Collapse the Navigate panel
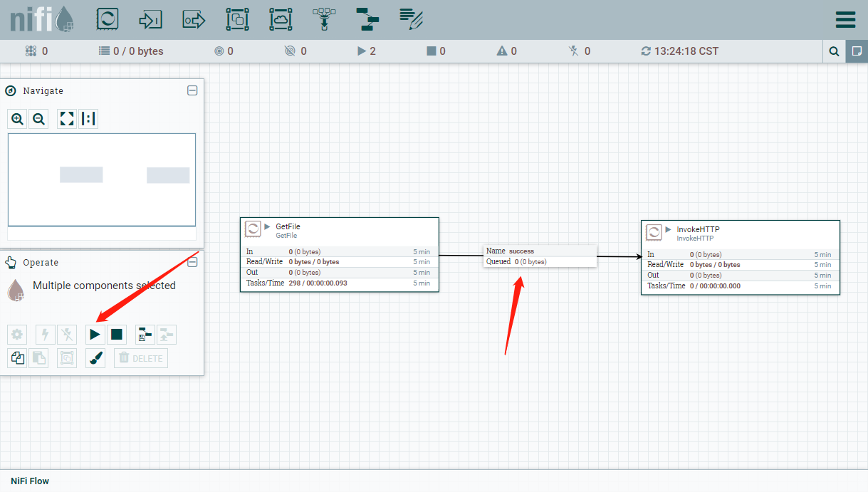Screen dimensions: 868x492 point(192,90)
